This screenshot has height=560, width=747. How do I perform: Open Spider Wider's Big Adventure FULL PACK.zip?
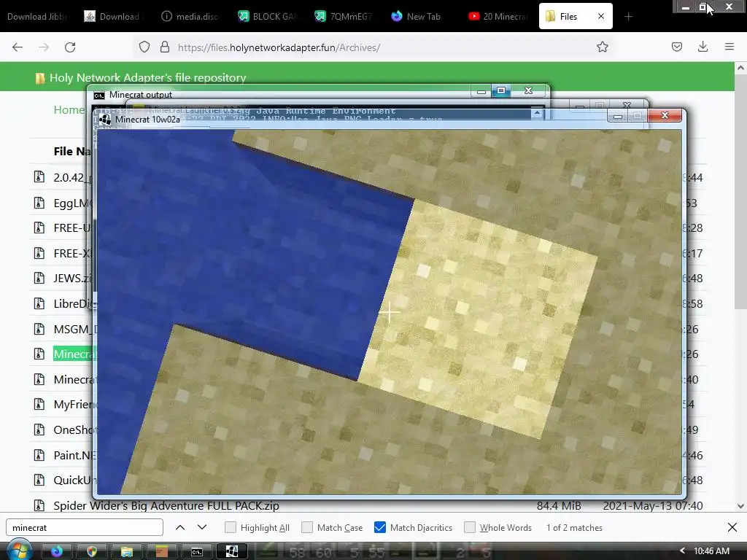(x=166, y=505)
